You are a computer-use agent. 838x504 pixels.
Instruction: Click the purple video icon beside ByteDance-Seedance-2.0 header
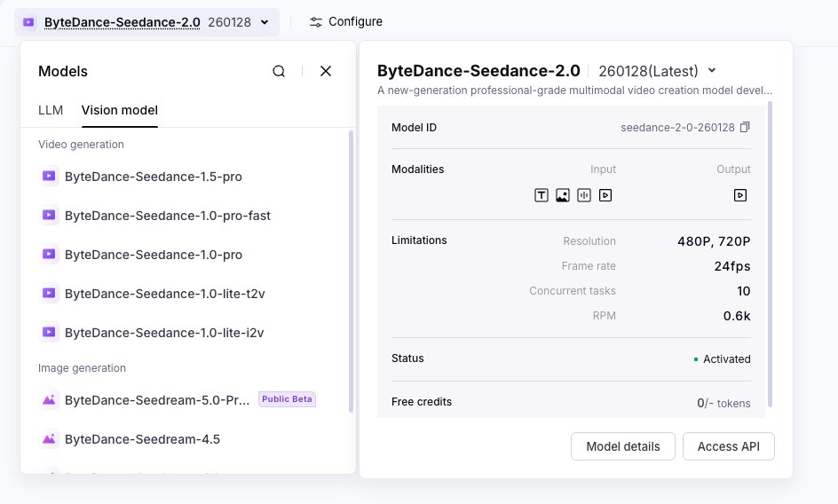(x=28, y=22)
